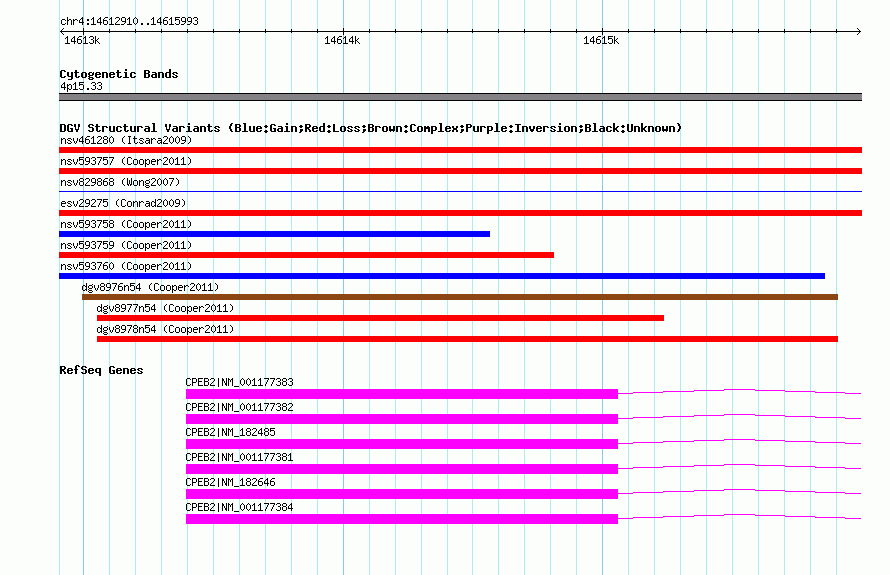Click the nsv593757 (Cooper2011) label

126,161
